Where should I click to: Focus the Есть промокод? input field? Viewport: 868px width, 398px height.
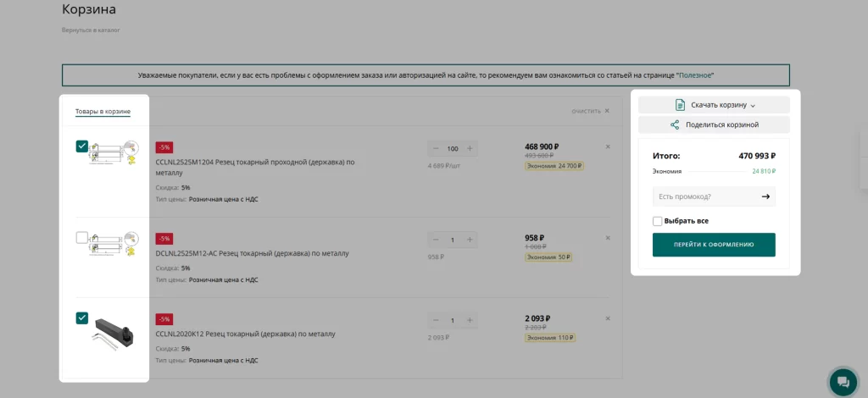click(705, 196)
